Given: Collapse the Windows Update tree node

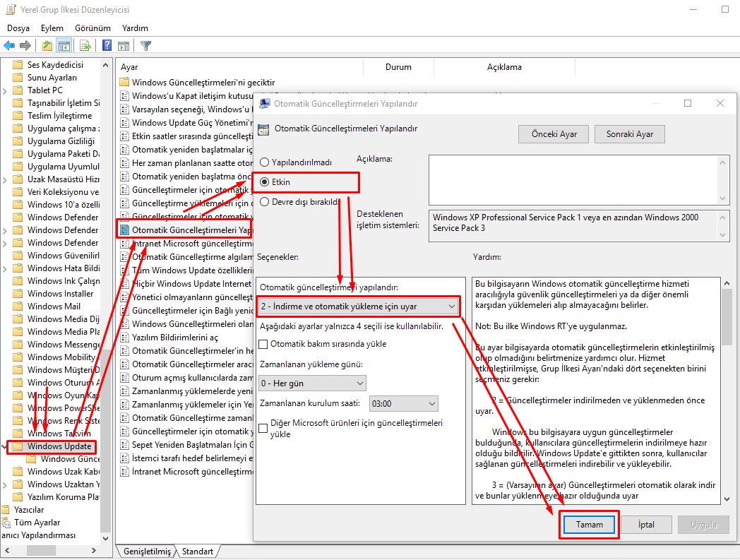Looking at the screenshot, I should (5, 446).
